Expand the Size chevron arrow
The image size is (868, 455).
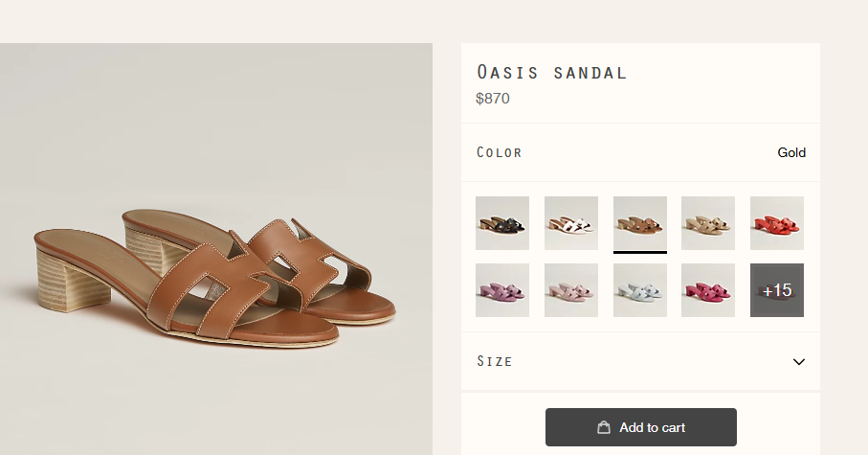799,362
